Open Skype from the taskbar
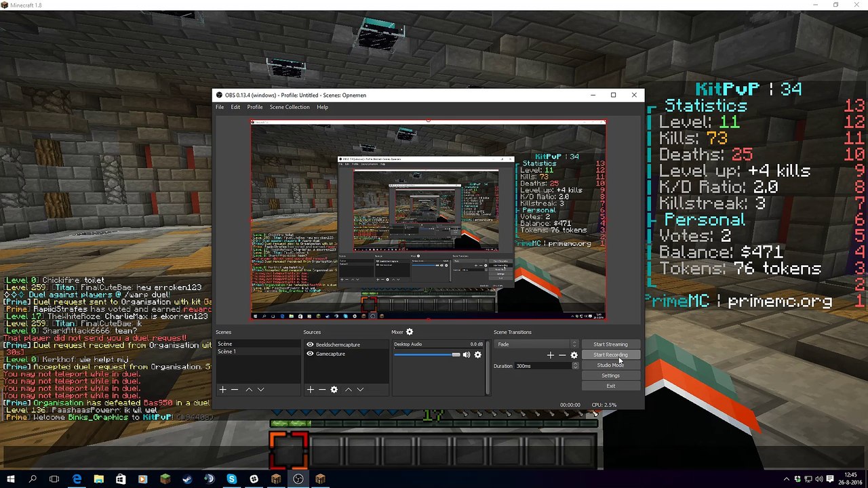Viewport: 868px width, 488px height. pyautogui.click(x=231, y=479)
